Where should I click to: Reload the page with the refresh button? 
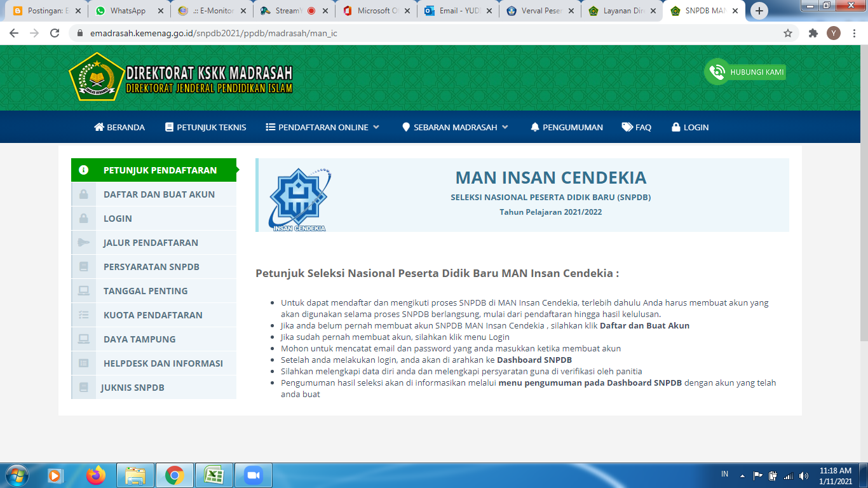(x=55, y=33)
